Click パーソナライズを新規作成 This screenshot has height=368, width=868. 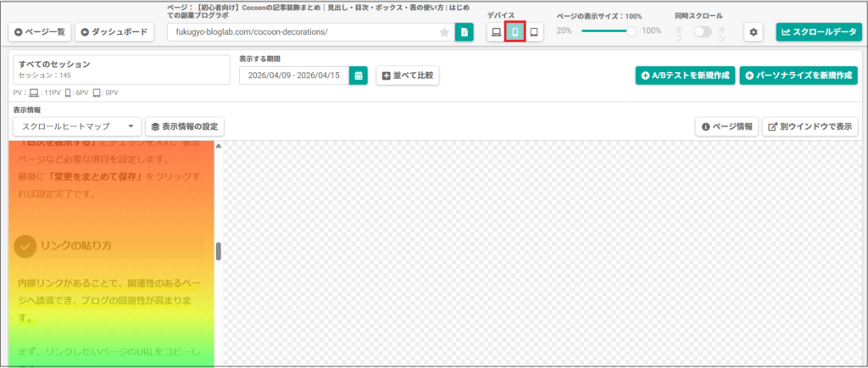[798, 75]
